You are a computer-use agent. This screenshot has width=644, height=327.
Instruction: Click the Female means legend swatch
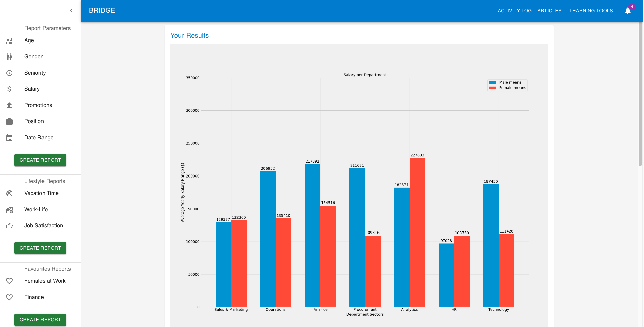[493, 88]
